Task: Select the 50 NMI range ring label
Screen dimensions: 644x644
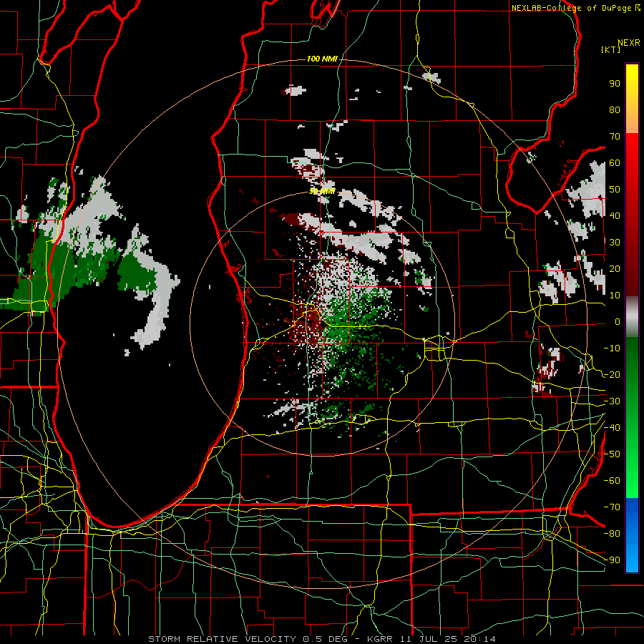Action: click(322, 191)
